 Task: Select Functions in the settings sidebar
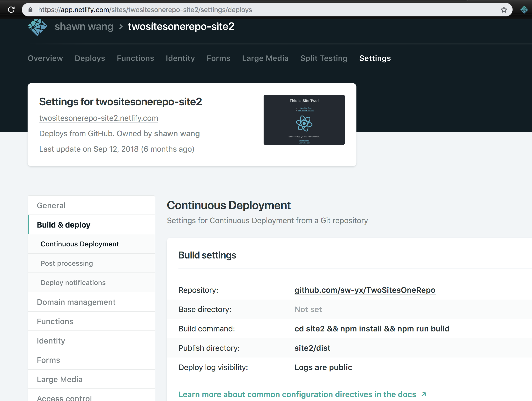coord(91,321)
